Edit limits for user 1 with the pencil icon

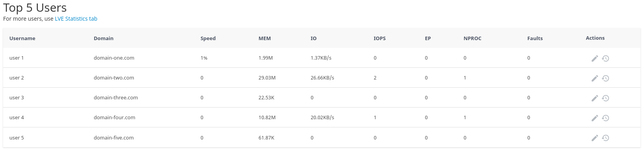click(x=594, y=58)
